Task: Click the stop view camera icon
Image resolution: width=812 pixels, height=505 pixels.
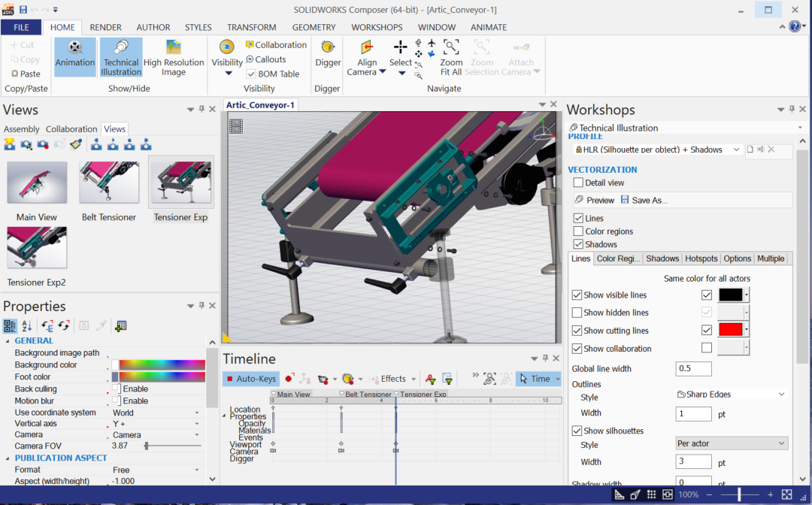Action: tap(129, 145)
